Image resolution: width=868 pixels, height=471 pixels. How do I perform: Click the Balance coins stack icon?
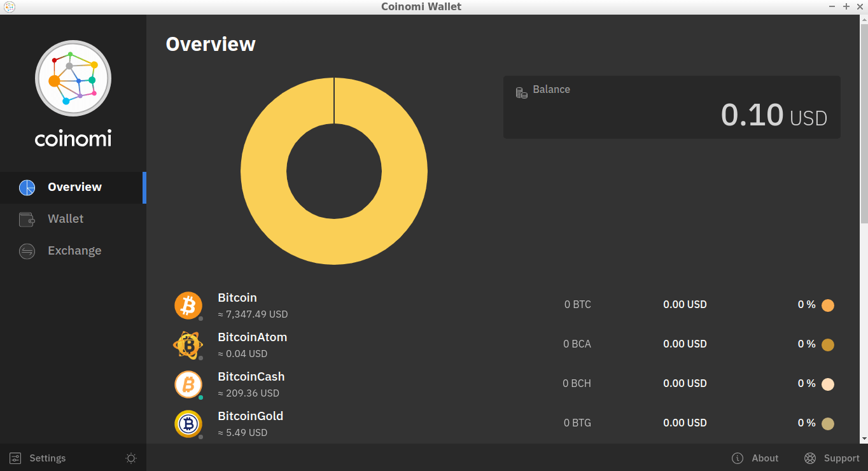click(521, 93)
